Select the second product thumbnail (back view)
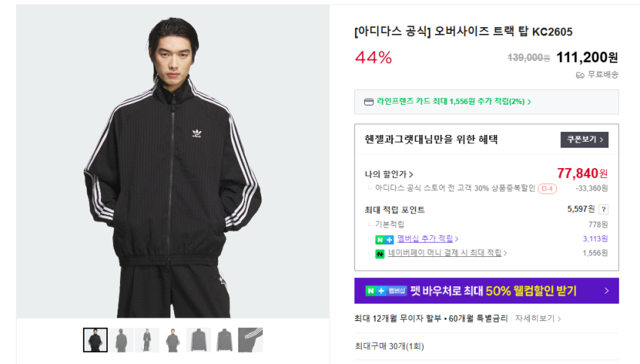This screenshot has height=364, width=640. 121,340
